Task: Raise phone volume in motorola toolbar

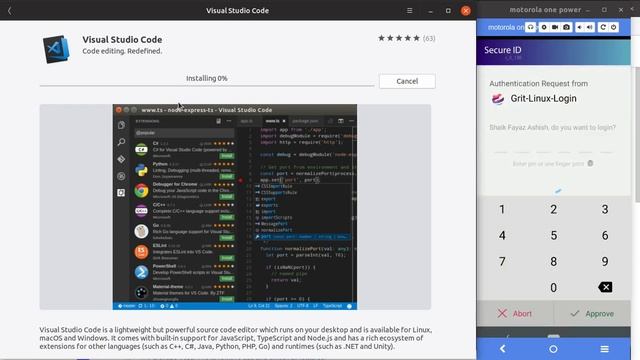Action: [x=590, y=27]
